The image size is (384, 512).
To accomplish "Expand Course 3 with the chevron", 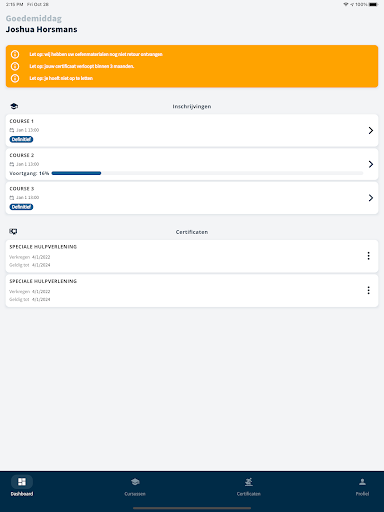I will 371,198.
